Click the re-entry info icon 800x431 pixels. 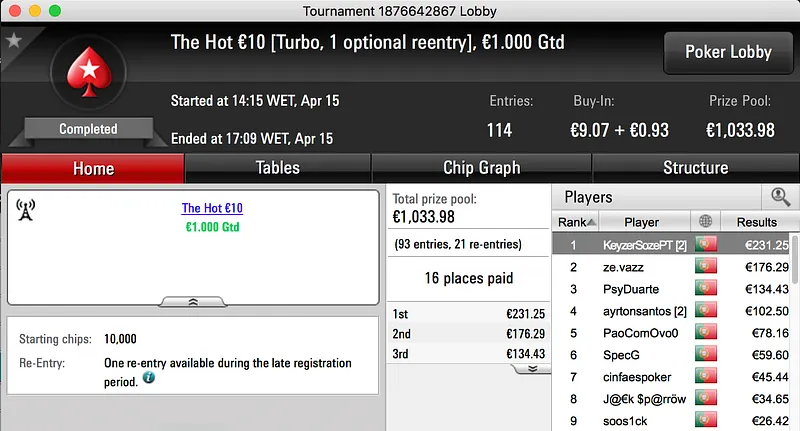click(x=149, y=379)
